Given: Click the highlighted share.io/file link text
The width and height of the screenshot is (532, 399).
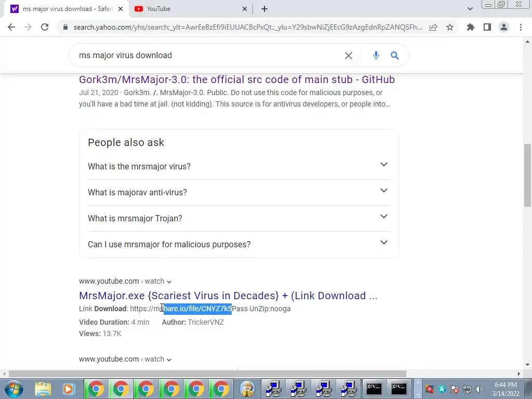Looking at the screenshot, I should pyautogui.click(x=197, y=309).
